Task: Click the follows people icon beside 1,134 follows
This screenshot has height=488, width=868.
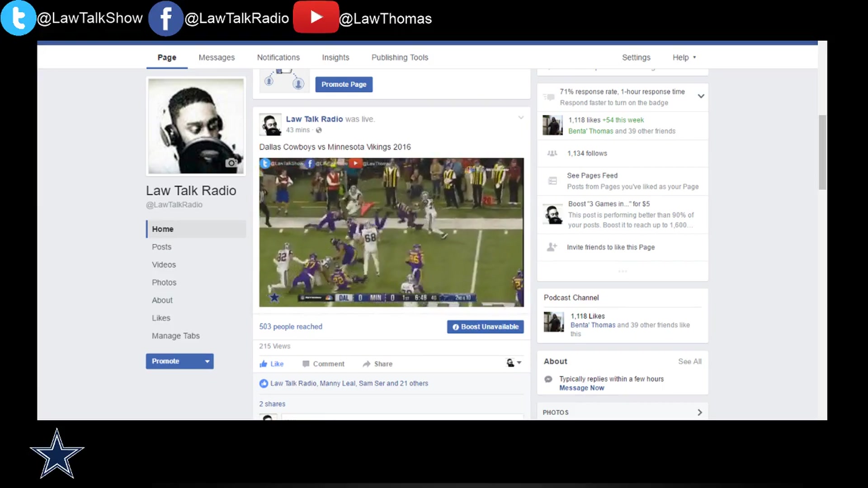Action: pyautogui.click(x=552, y=153)
